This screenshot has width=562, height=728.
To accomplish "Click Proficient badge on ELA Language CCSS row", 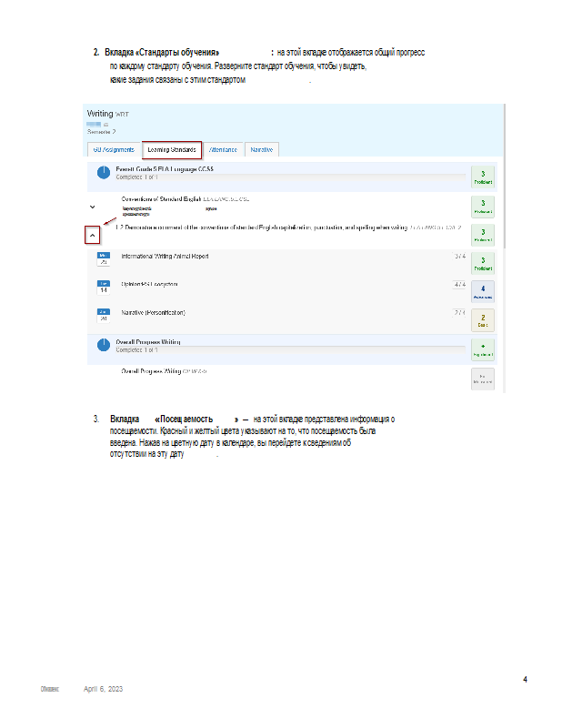I will (x=483, y=177).
